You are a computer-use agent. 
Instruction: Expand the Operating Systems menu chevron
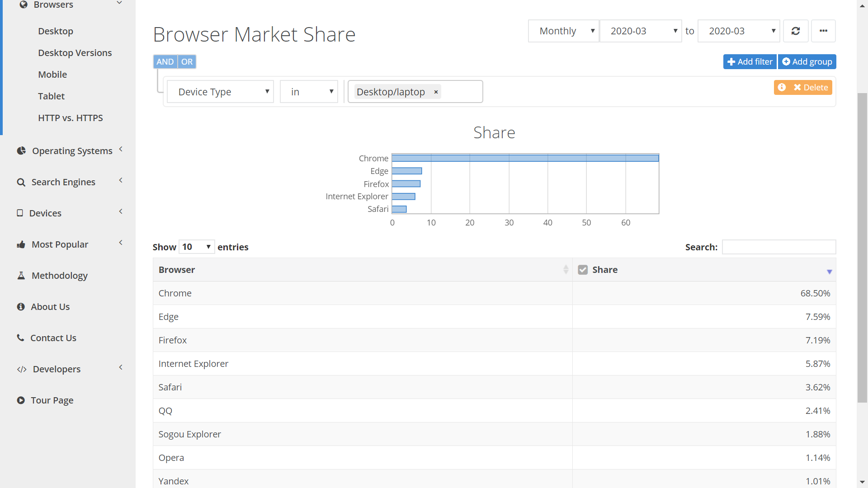121,149
